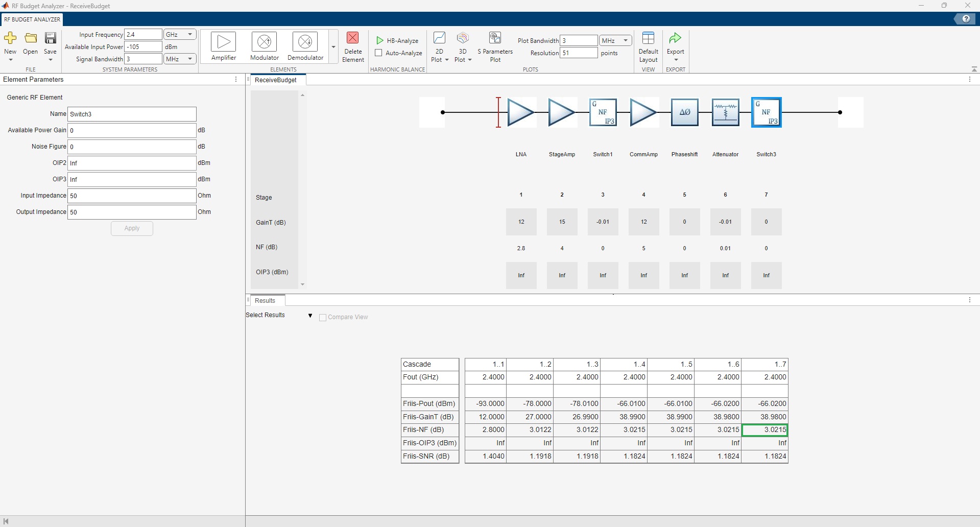Click the Default Layout icon
This screenshot has width=980, height=527.
[648, 39]
